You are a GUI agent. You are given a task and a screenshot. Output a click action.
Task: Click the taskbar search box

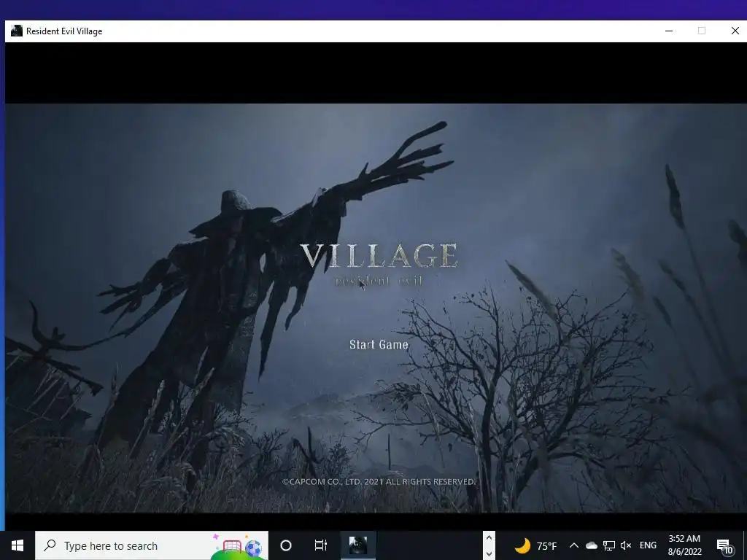pyautogui.click(x=152, y=545)
